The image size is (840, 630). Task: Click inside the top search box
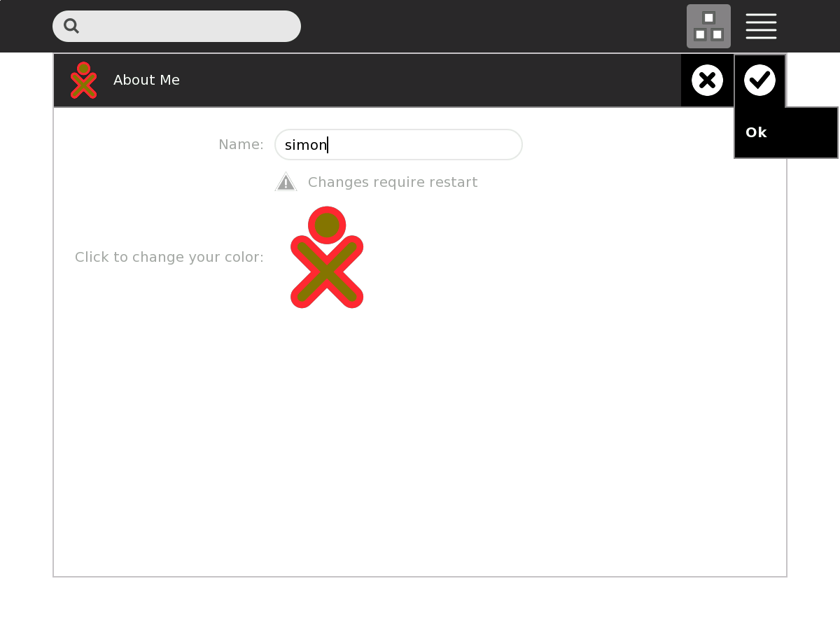click(189, 27)
